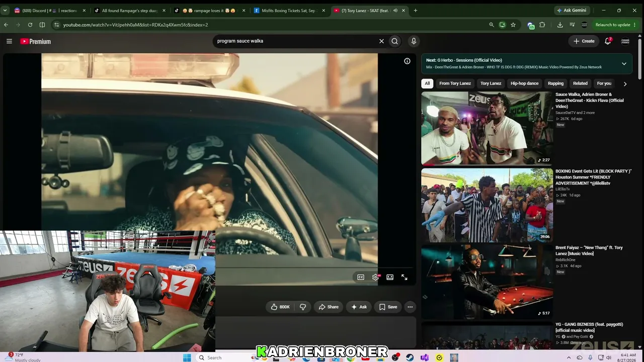Open YouTube notifications bell
644x362 pixels.
click(x=608, y=41)
